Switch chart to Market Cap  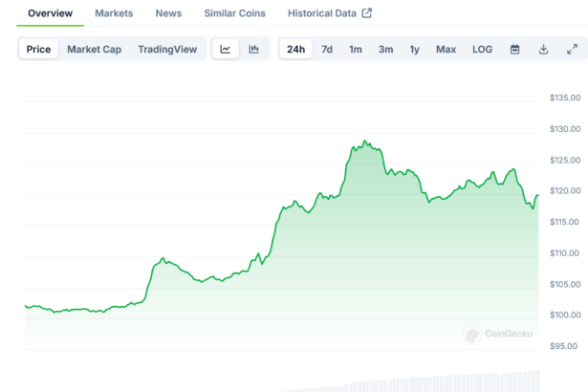[x=92, y=49]
